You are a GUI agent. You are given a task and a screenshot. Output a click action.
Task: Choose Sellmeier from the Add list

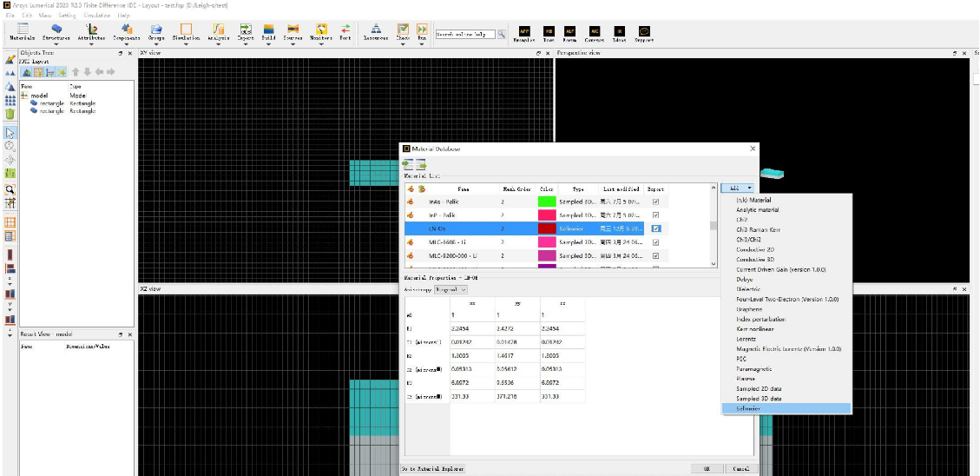point(786,408)
